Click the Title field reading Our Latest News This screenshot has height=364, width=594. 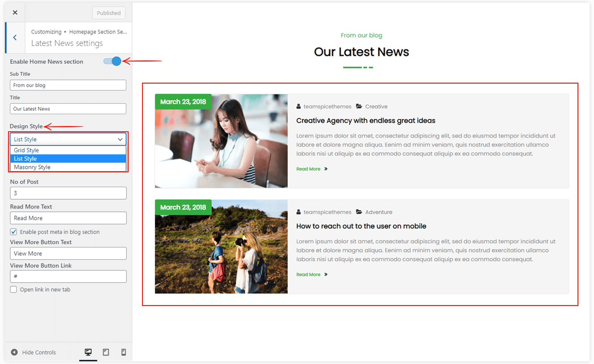[x=68, y=109]
